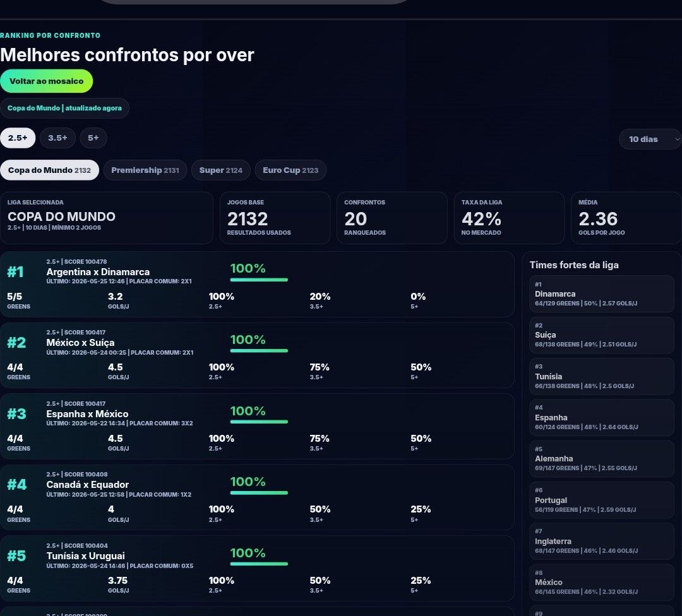The height and width of the screenshot is (616, 682).
Task: Click the Ranking por confronto label
Action: 50,35
